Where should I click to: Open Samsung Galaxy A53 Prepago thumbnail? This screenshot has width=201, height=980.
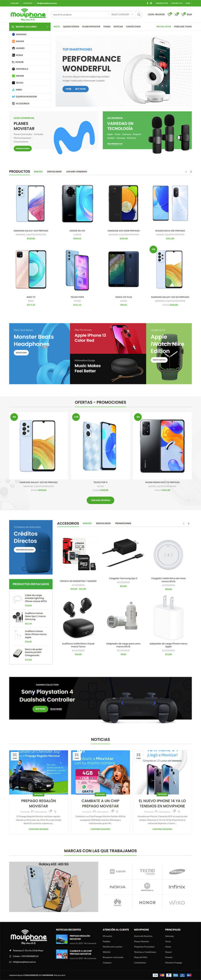(x=31, y=204)
